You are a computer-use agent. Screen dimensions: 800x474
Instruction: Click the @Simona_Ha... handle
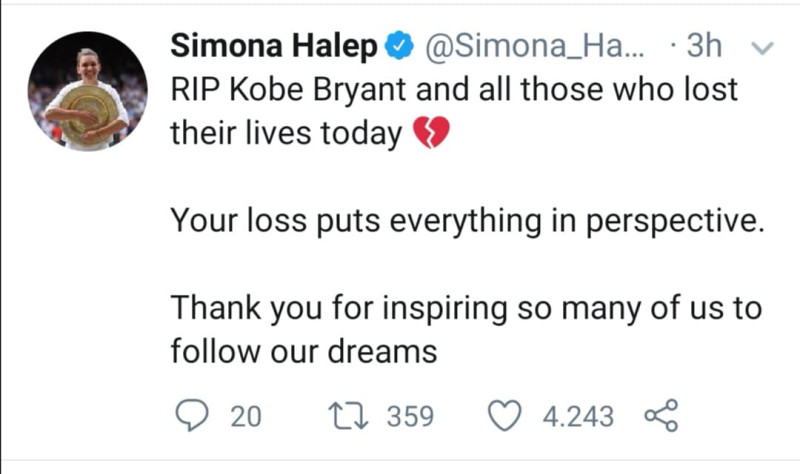[x=532, y=45]
